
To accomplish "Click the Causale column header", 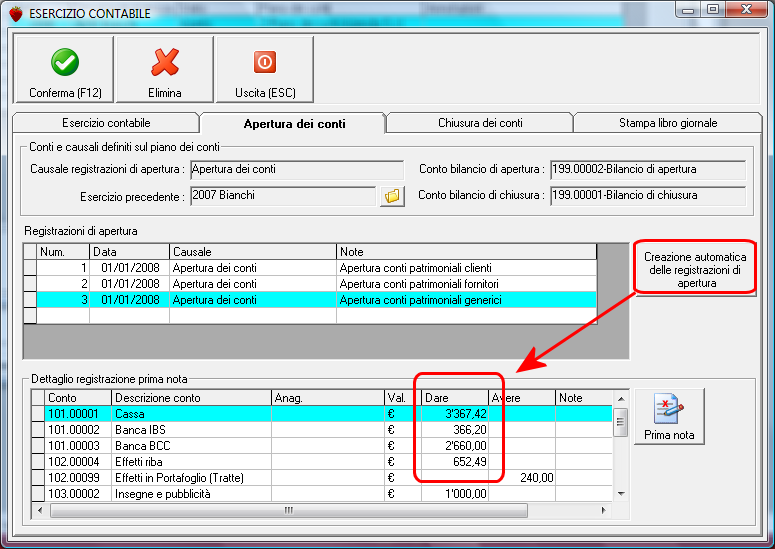I will pyautogui.click(x=253, y=252).
